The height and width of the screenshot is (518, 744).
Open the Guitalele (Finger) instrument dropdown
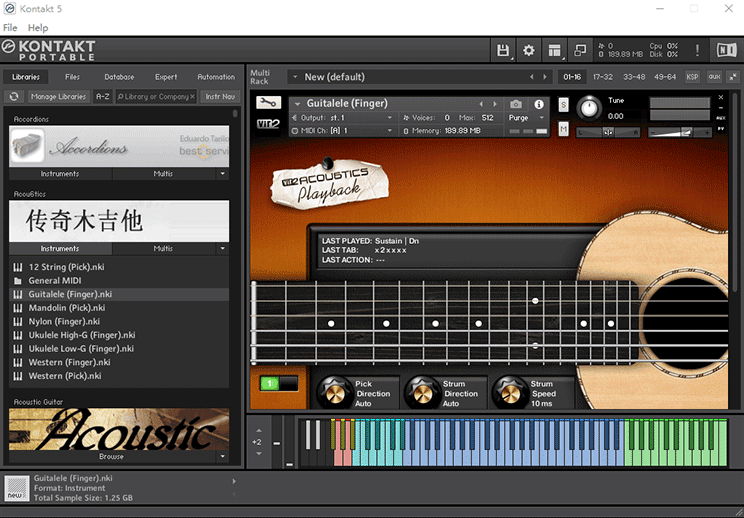[298, 104]
